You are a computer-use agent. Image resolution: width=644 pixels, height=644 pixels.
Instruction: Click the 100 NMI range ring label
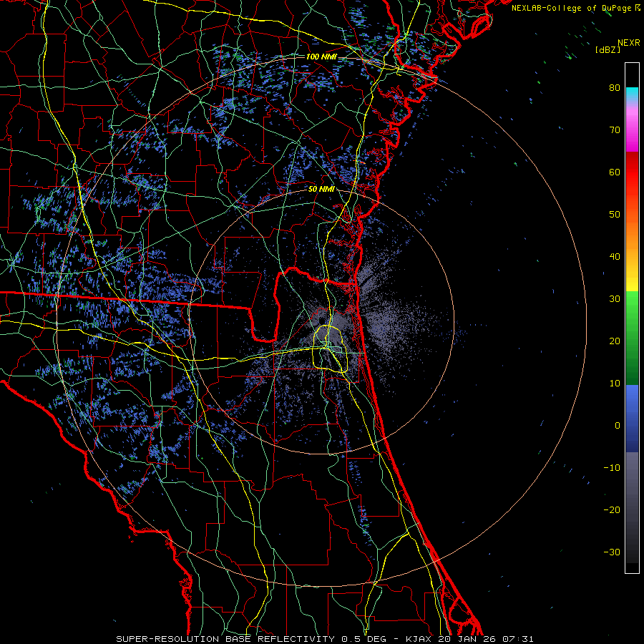pos(321,57)
